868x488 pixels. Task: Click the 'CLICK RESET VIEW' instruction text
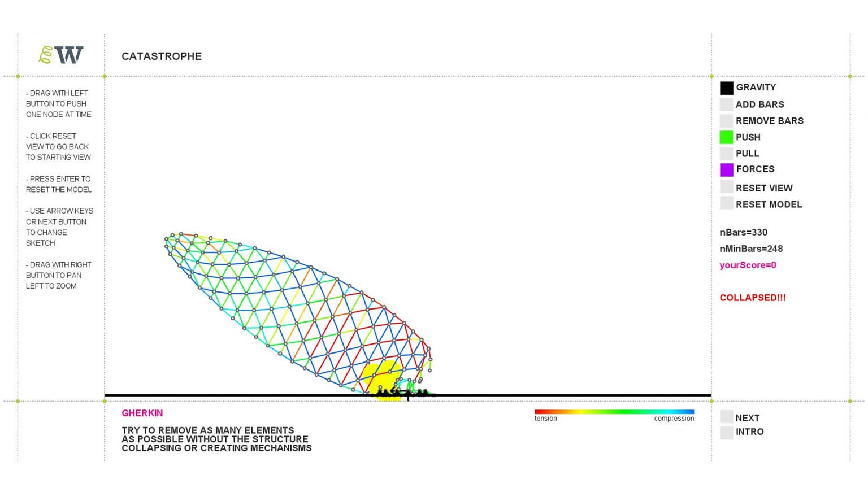tap(58, 147)
